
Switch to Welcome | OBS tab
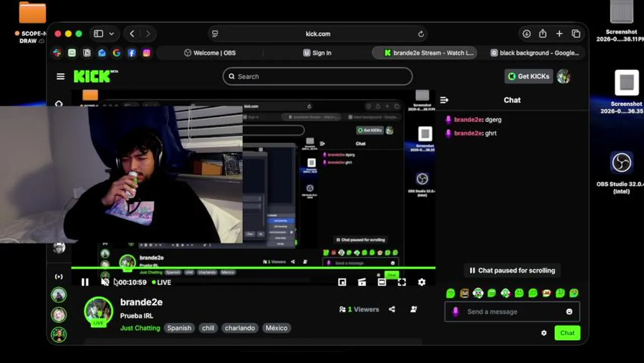[x=210, y=53]
